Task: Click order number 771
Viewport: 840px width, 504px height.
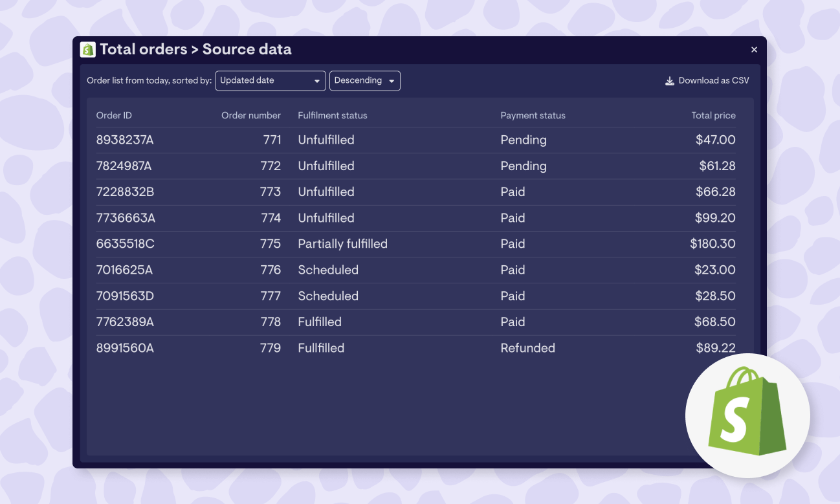Action: pos(272,140)
